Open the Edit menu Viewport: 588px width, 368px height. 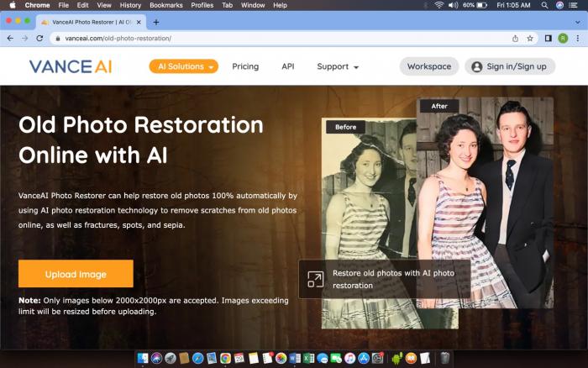82,5
